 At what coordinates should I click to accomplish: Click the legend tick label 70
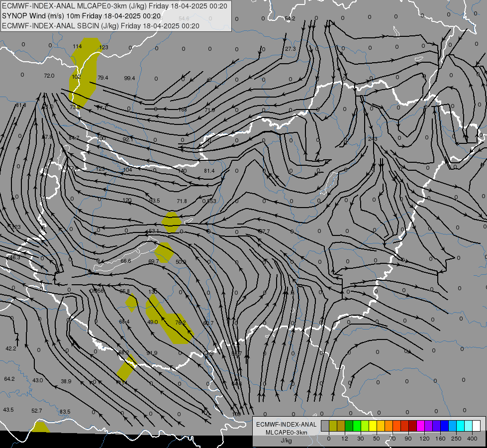click(392, 439)
